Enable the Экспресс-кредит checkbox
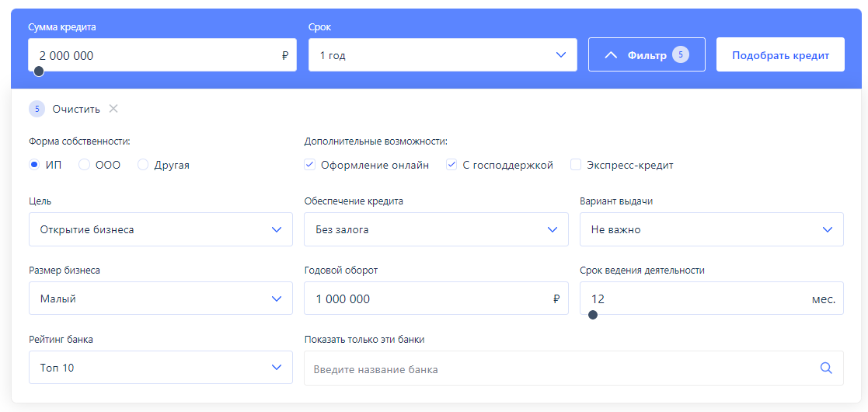 click(576, 165)
